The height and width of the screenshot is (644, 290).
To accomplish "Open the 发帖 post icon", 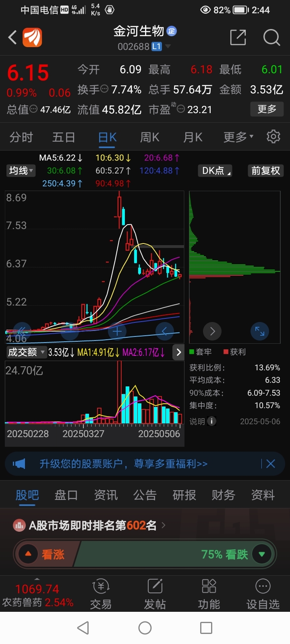I will [x=155, y=594].
